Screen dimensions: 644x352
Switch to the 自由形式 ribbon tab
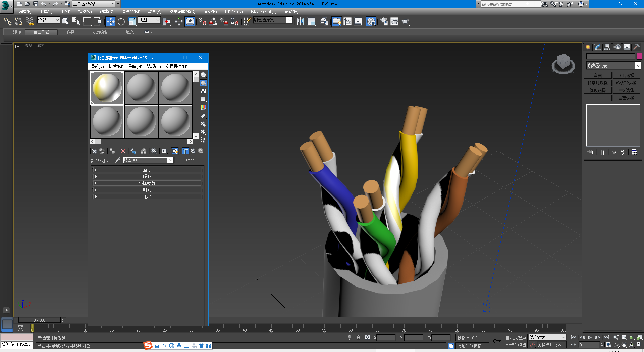coord(41,32)
